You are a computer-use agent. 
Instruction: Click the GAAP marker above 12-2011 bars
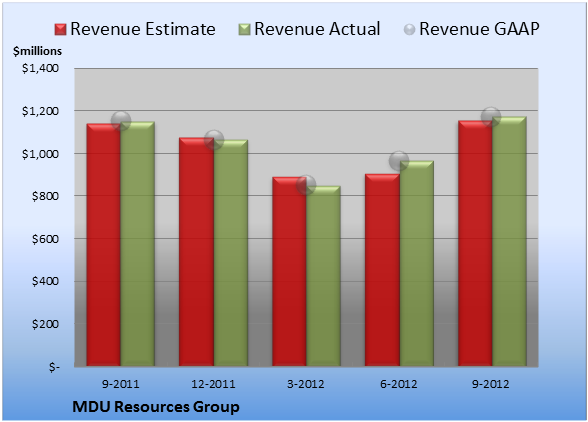coord(214,140)
